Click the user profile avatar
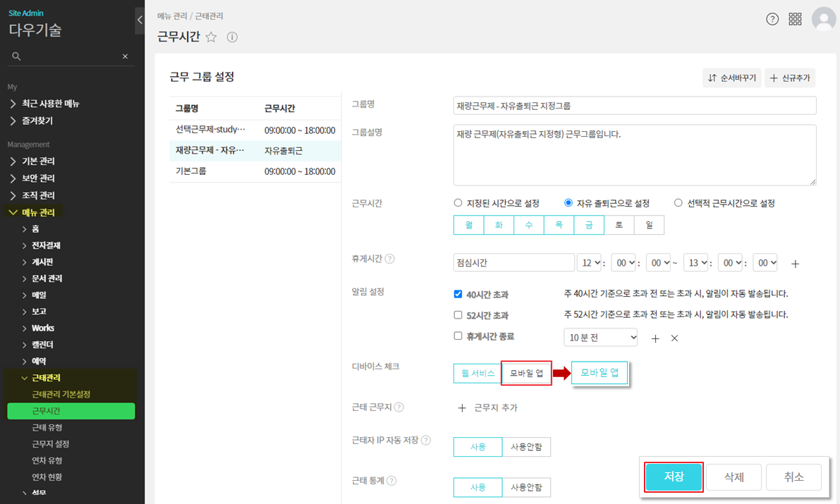This screenshot has width=840, height=504. pos(824,19)
